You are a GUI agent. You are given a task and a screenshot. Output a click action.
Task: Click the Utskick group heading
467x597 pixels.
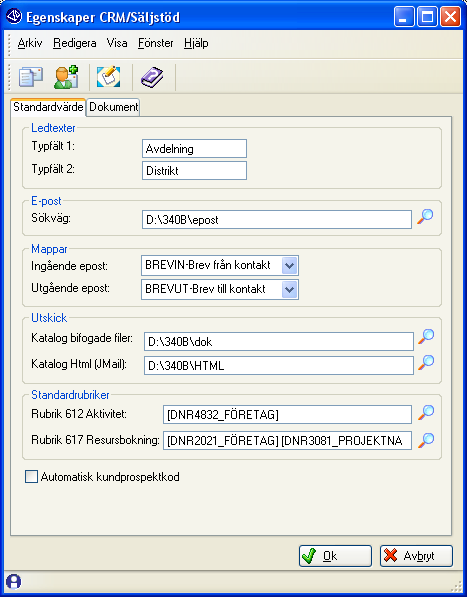click(x=49, y=318)
